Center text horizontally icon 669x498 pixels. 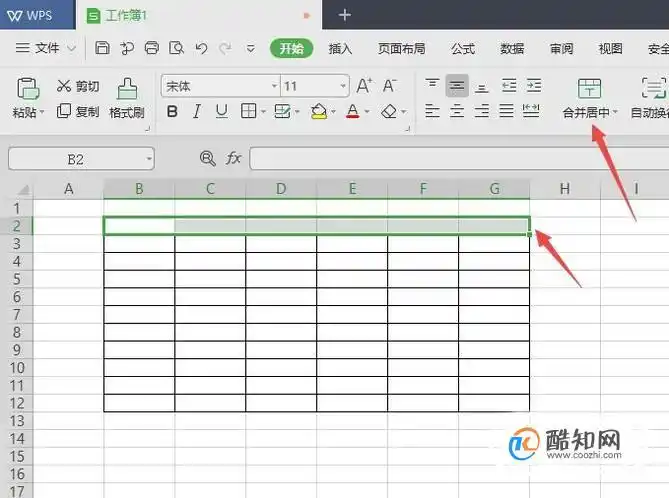[x=457, y=111]
